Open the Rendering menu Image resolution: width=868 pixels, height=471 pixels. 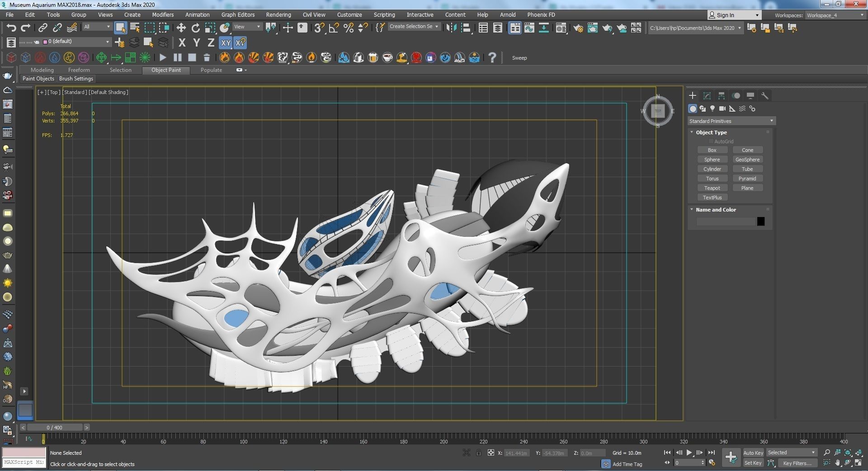pos(278,15)
